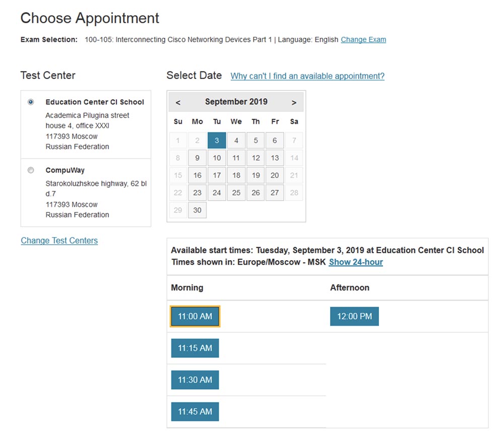Select the 12:00 PM afternoon slot
Screen dimensions: 504x435
pos(354,316)
